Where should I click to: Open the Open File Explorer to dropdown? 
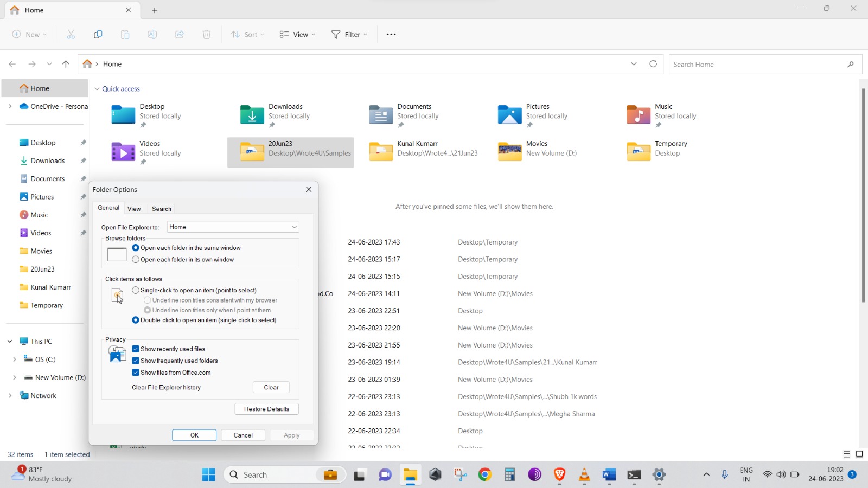tap(233, 227)
